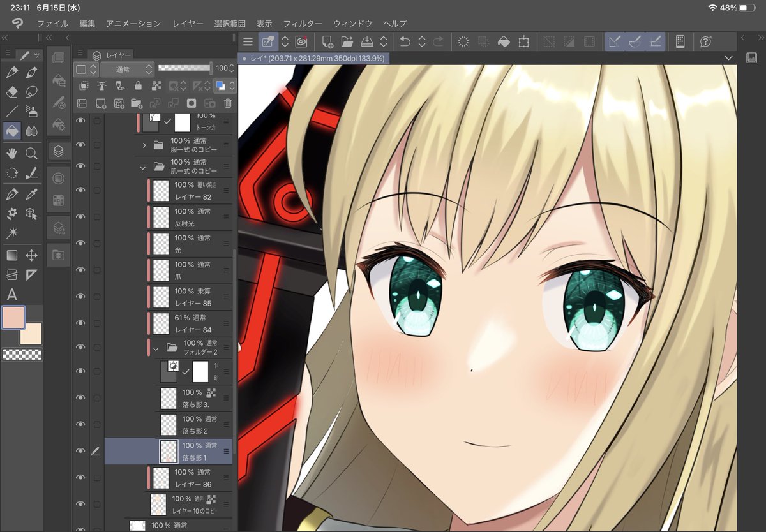The image size is (766, 532).
Task: Click the help question mark icon
Action: point(705,41)
